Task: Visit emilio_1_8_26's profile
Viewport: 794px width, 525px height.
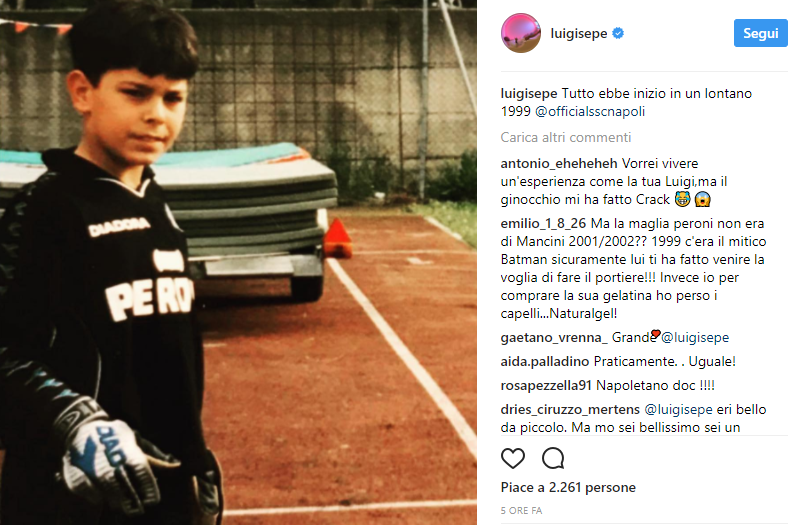Action: click(543, 223)
